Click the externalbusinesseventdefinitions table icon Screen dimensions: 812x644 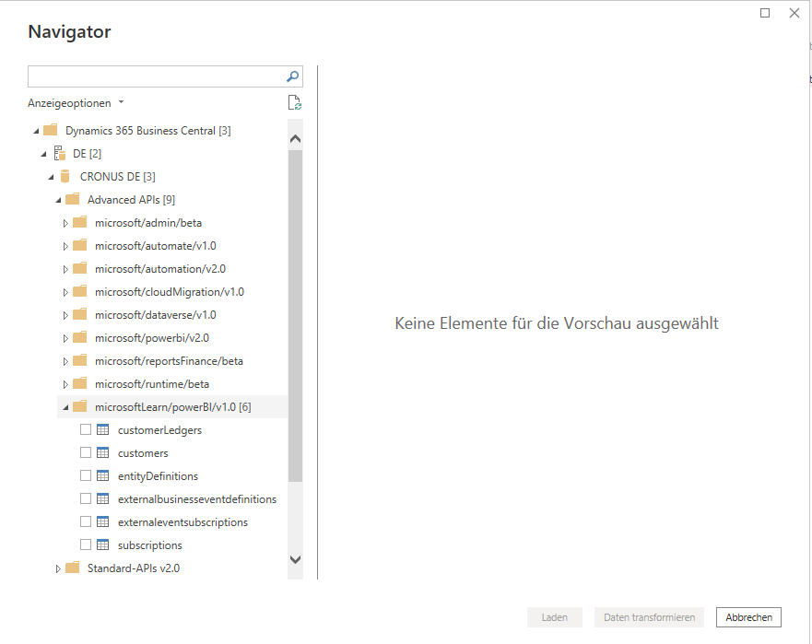(x=103, y=498)
